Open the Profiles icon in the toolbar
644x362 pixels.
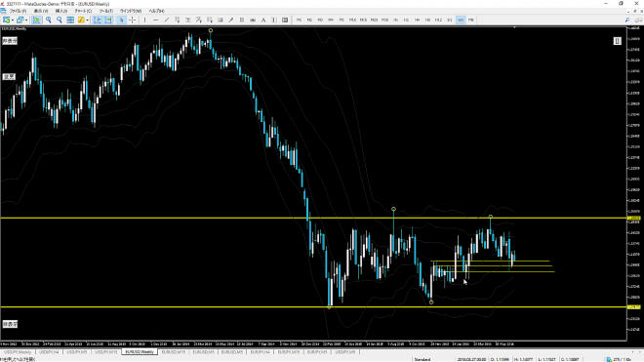click(20, 20)
